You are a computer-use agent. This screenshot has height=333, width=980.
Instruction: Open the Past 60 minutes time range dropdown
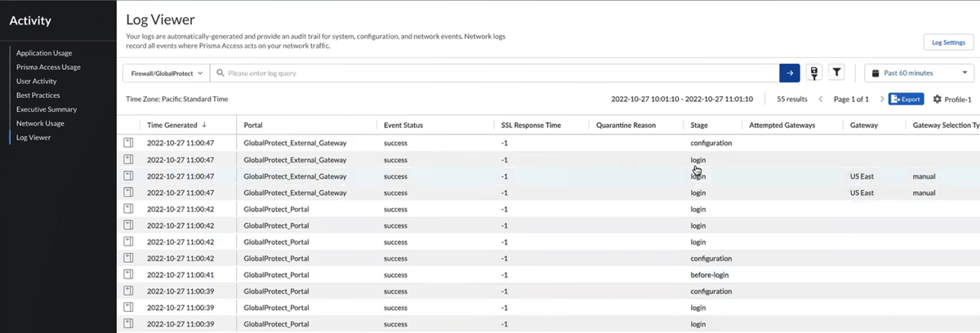(919, 73)
